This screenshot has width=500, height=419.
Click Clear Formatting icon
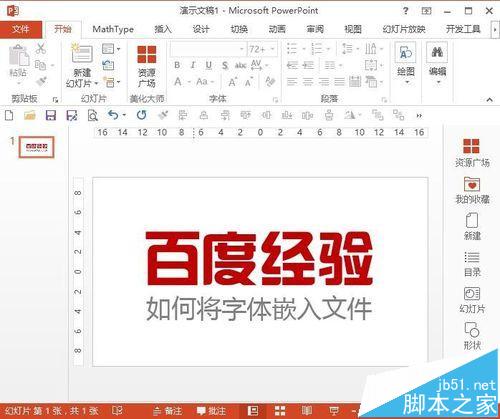pos(270,82)
